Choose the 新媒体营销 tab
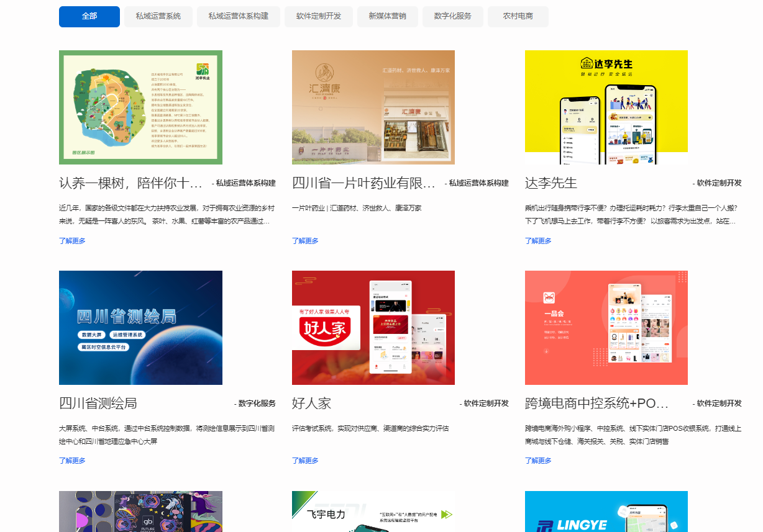This screenshot has width=763, height=532. coord(386,17)
